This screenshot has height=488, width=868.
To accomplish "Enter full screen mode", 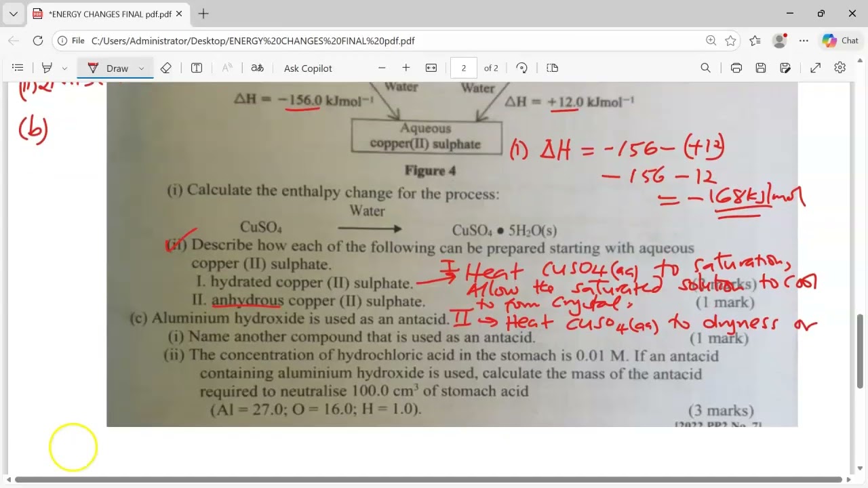I will [x=816, y=68].
